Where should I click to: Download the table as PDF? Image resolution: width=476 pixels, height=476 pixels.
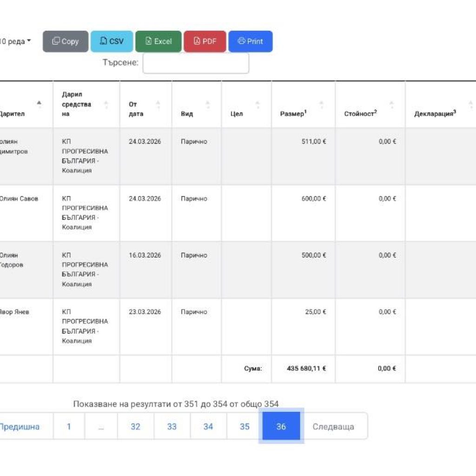[205, 41]
